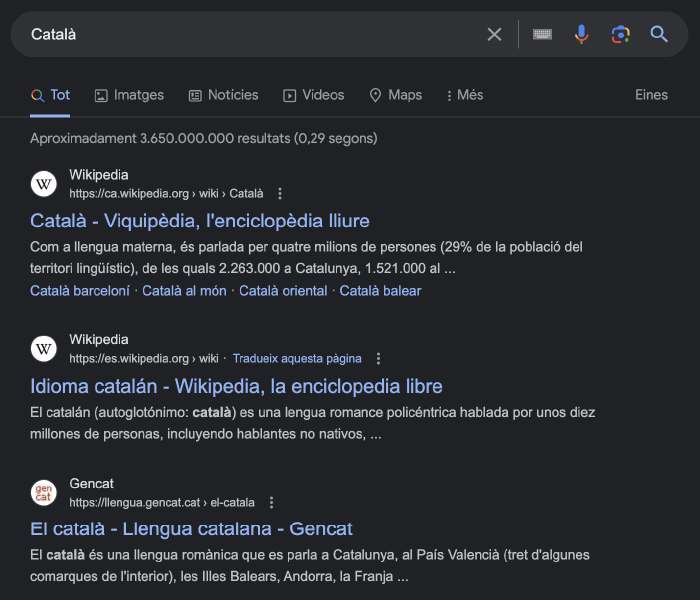Switch to the Notícies tab

pyautogui.click(x=224, y=95)
